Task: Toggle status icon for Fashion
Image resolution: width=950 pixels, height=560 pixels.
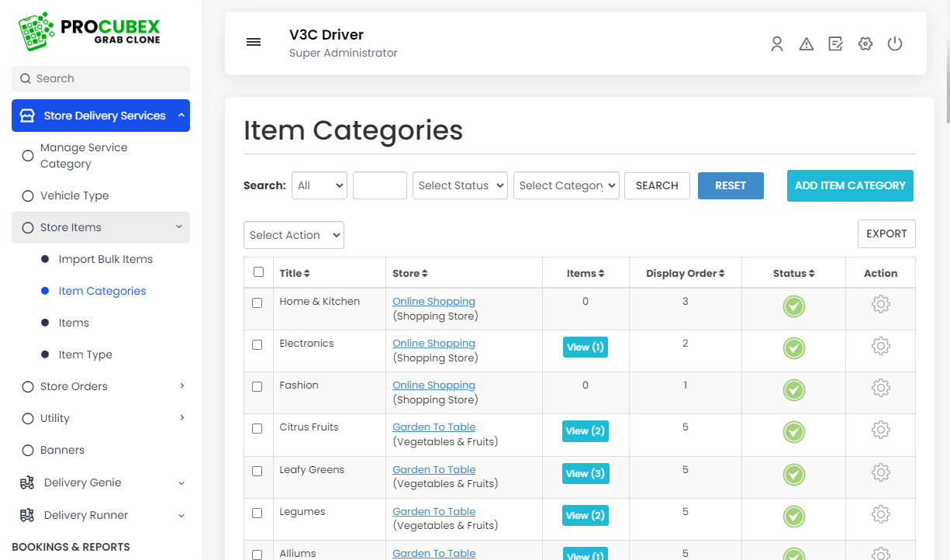Action: coord(793,390)
